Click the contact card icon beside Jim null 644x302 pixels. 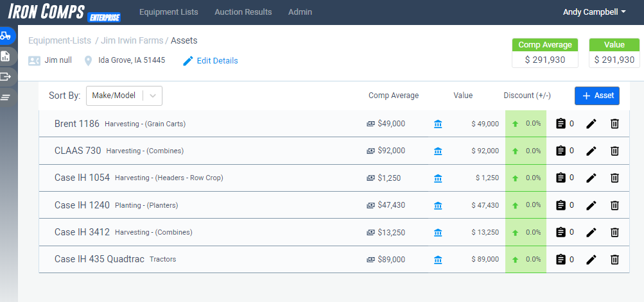click(x=34, y=61)
